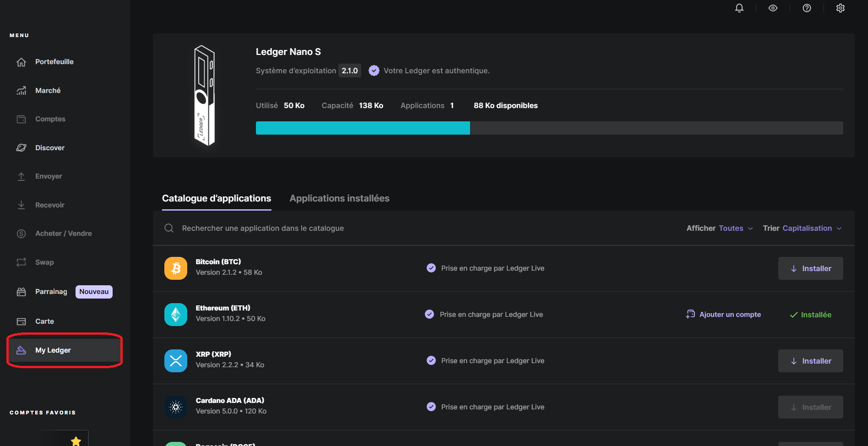This screenshot has width=868, height=446.
Task: Click the Parrainage gift icon
Action: click(22, 292)
